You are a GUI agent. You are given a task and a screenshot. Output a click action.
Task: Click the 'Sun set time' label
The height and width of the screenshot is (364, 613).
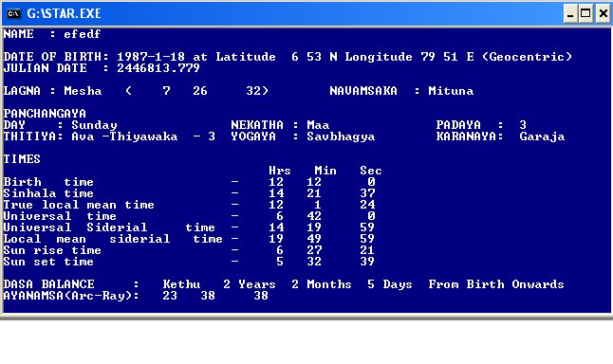point(48,262)
